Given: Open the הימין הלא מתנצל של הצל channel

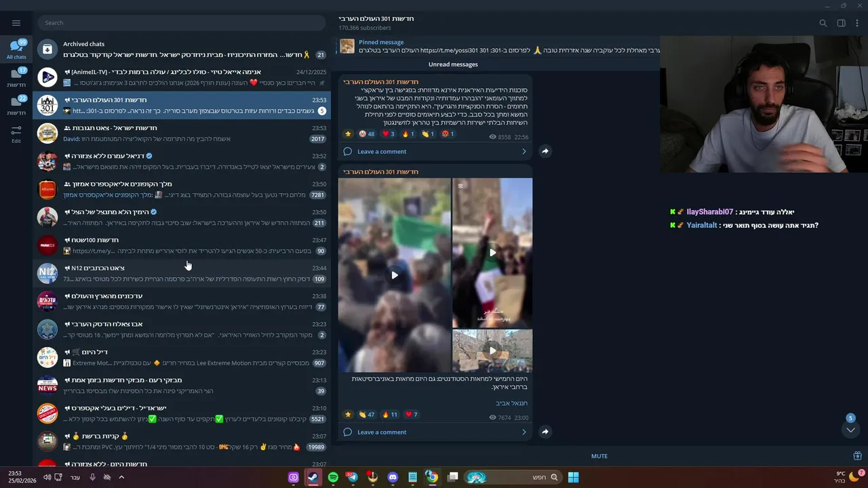Looking at the screenshot, I should coord(182,218).
